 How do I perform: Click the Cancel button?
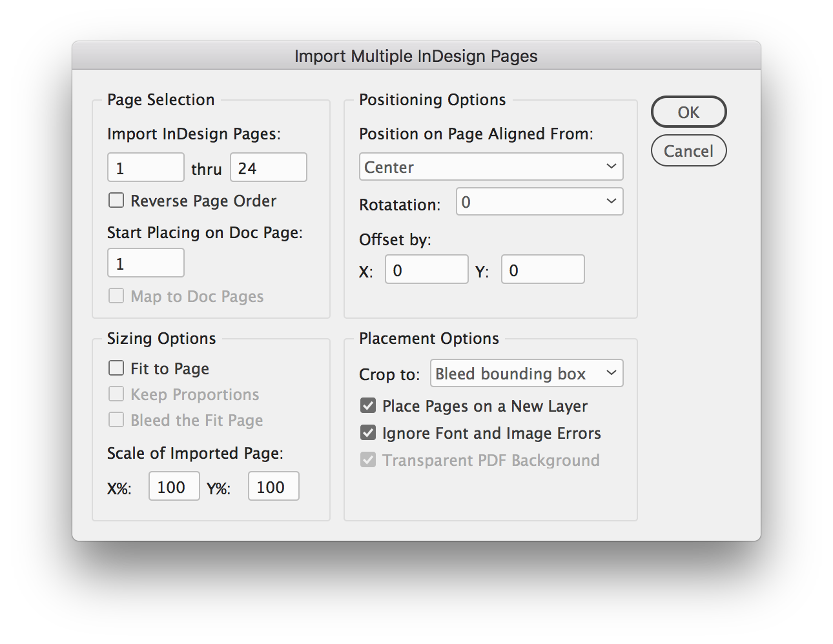point(688,151)
